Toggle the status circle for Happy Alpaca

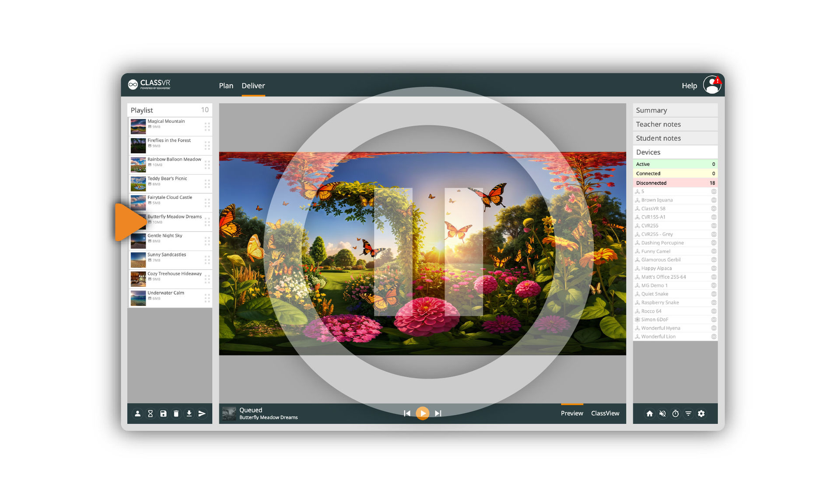[x=714, y=268]
